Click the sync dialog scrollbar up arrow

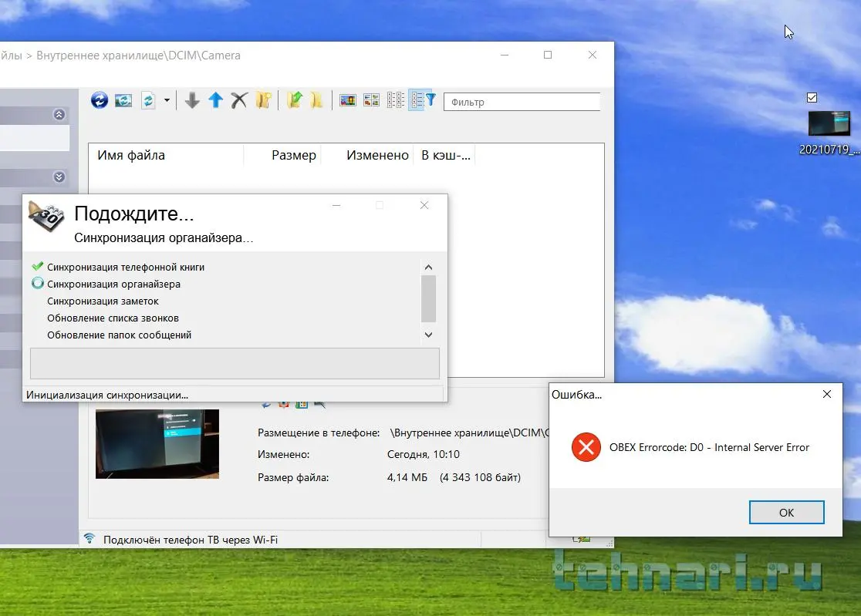coord(428,267)
